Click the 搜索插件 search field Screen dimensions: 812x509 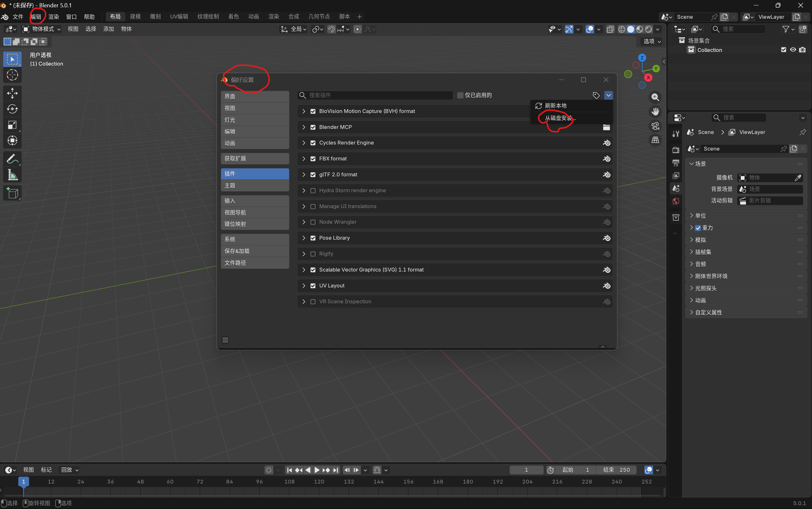[375, 95]
